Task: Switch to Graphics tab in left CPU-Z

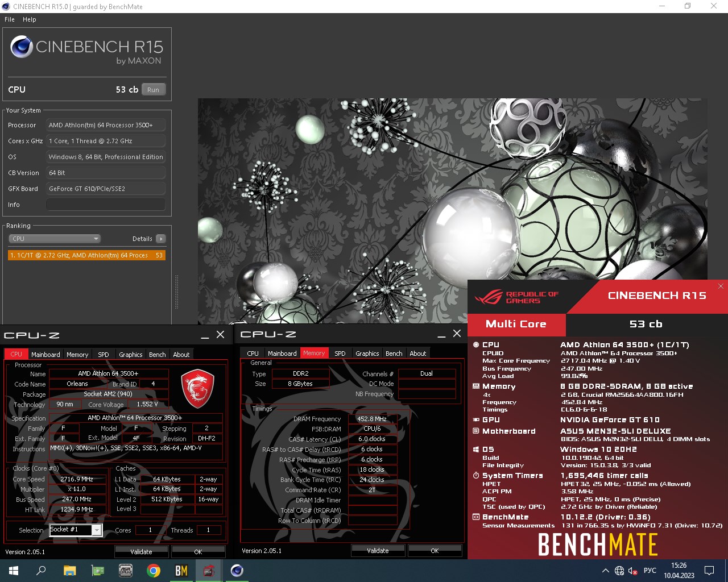Action: coord(131,354)
